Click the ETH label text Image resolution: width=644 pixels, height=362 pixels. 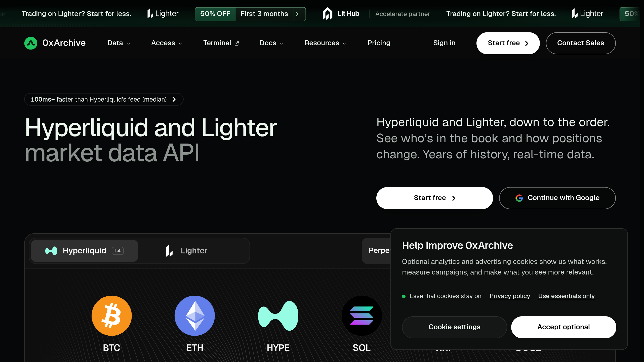pos(195,348)
